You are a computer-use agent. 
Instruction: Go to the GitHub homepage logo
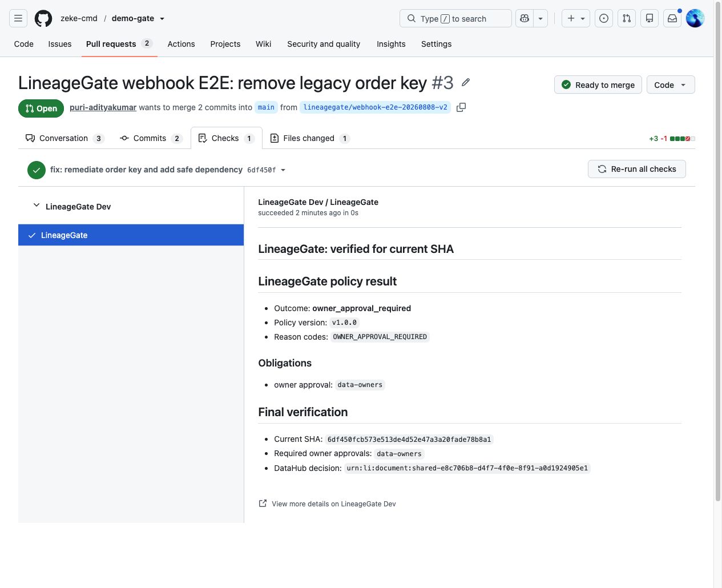pyautogui.click(x=43, y=18)
